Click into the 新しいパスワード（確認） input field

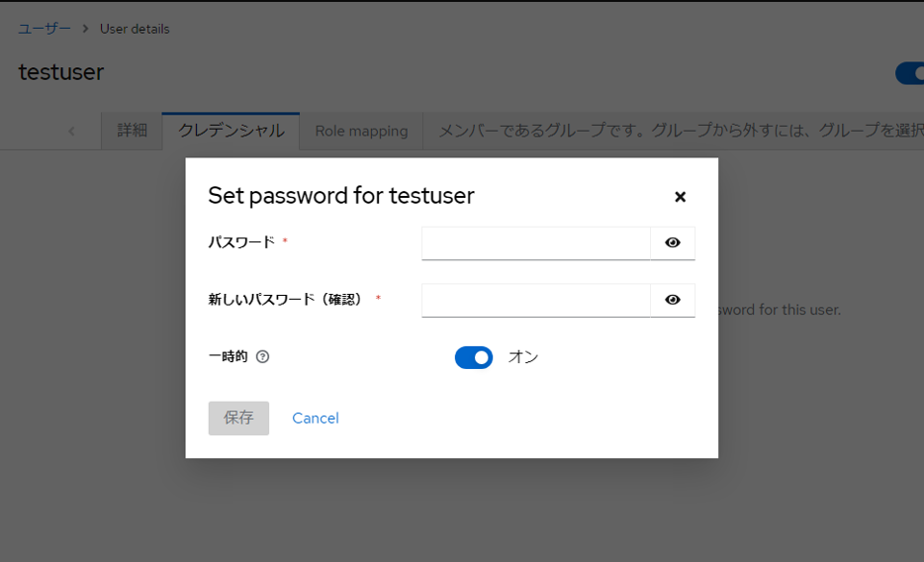click(x=535, y=300)
